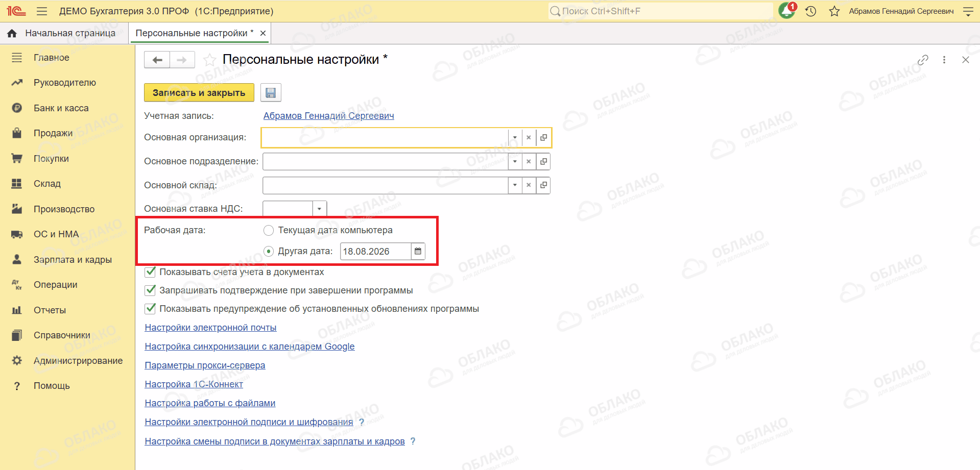Open the form's more actions menu
The width and height of the screenshot is (980, 470).
click(x=944, y=60)
